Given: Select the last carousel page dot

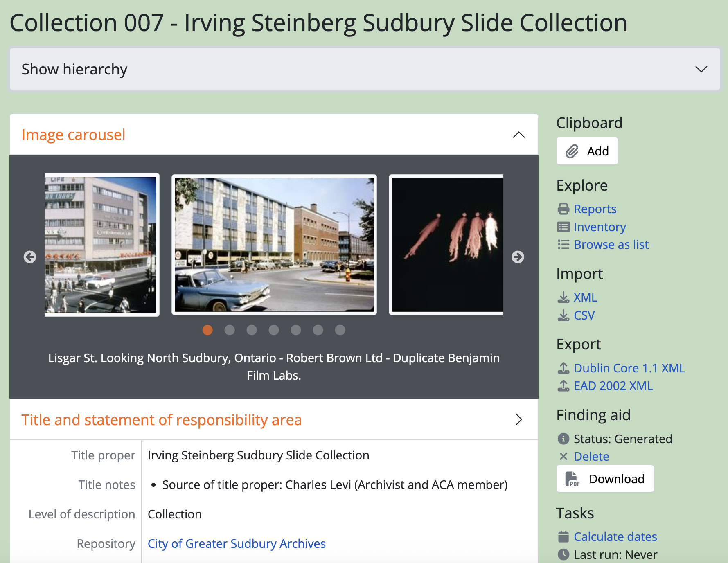Looking at the screenshot, I should point(340,330).
